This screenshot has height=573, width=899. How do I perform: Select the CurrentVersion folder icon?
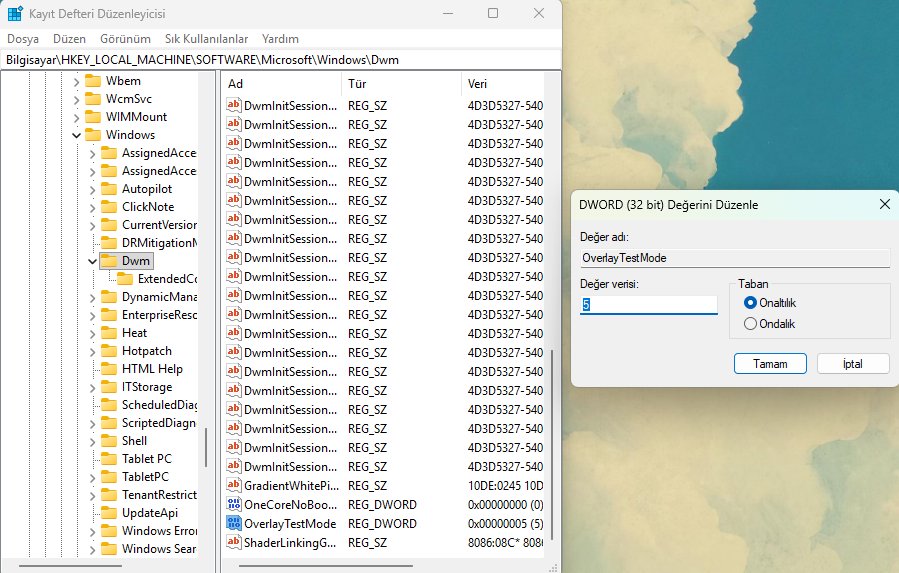109,225
